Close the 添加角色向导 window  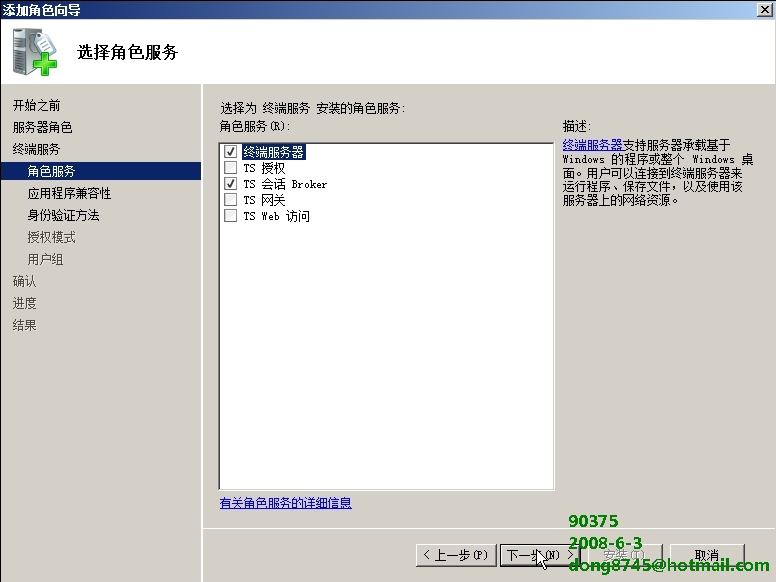pyautogui.click(x=765, y=9)
